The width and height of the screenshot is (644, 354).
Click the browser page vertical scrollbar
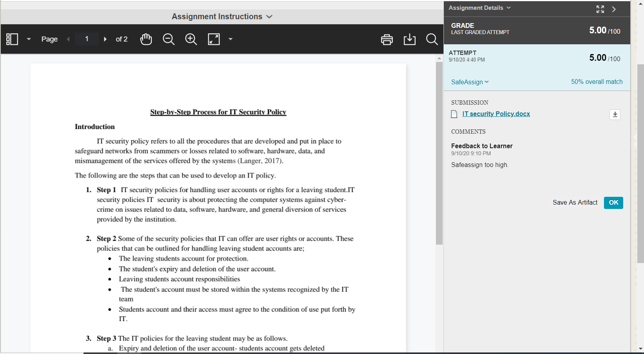(640, 163)
